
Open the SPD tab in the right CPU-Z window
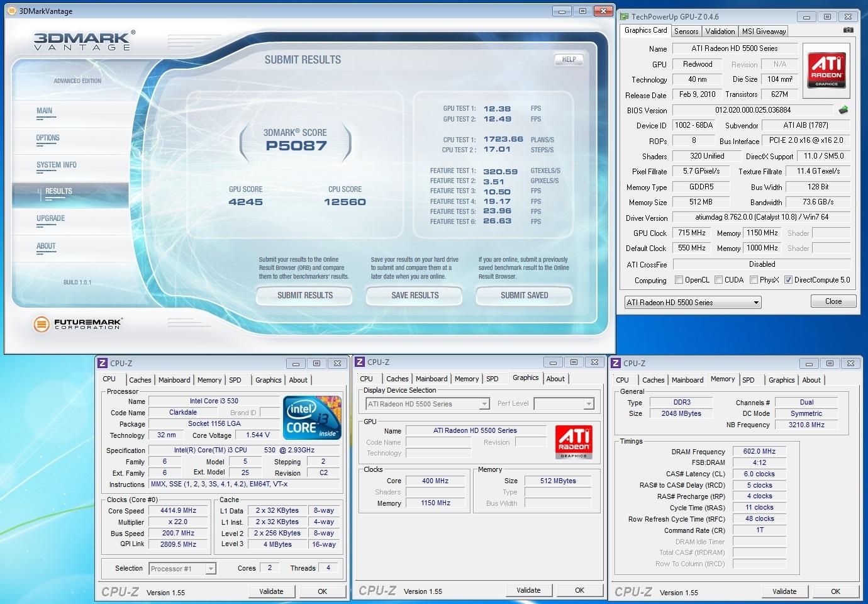click(748, 380)
